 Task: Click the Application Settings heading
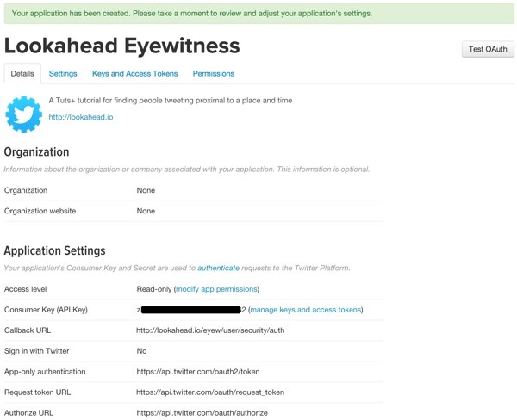tap(55, 250)
